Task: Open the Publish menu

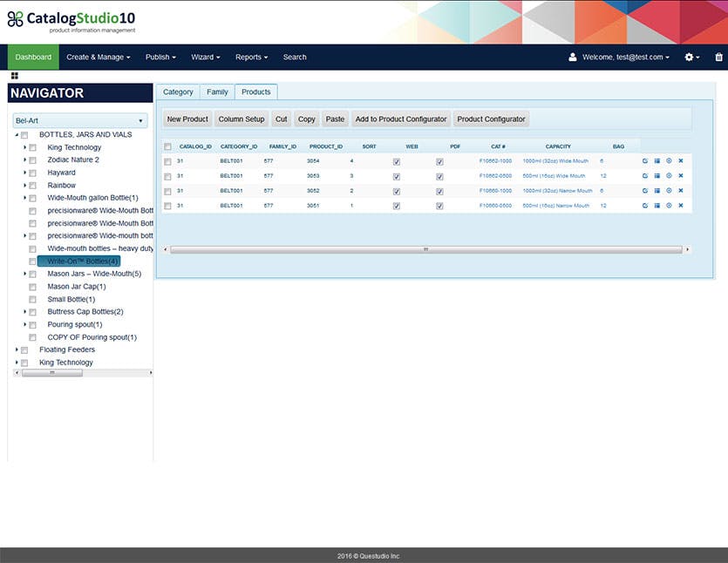Action: point(160,58)
